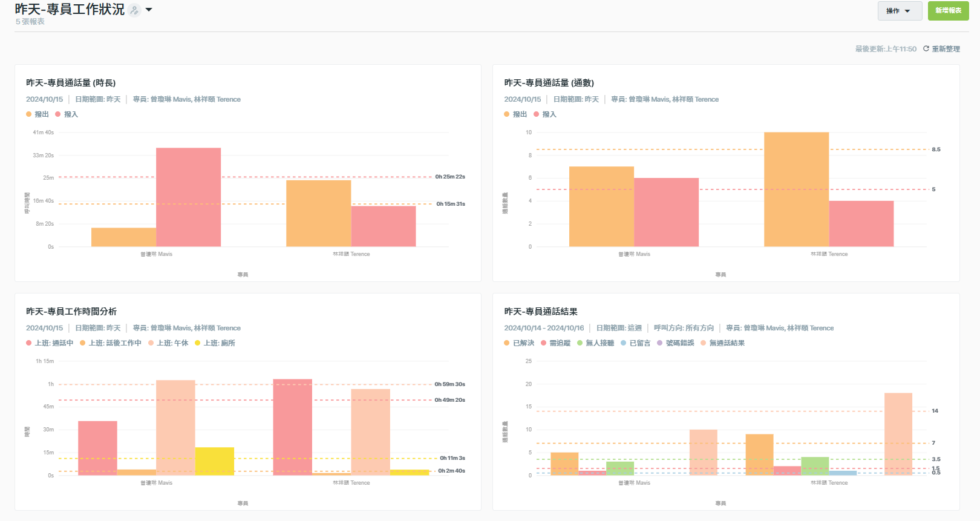Toggle 上班: 通話中 legend item
Image resolution: width=980 pixels, height=521 pixels.
pos(50,343)
